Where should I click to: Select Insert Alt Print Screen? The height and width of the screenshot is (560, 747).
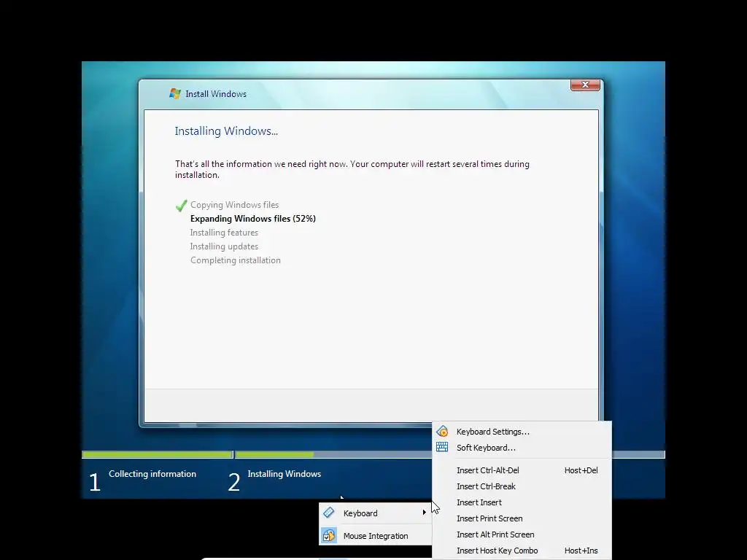(522, 534)
